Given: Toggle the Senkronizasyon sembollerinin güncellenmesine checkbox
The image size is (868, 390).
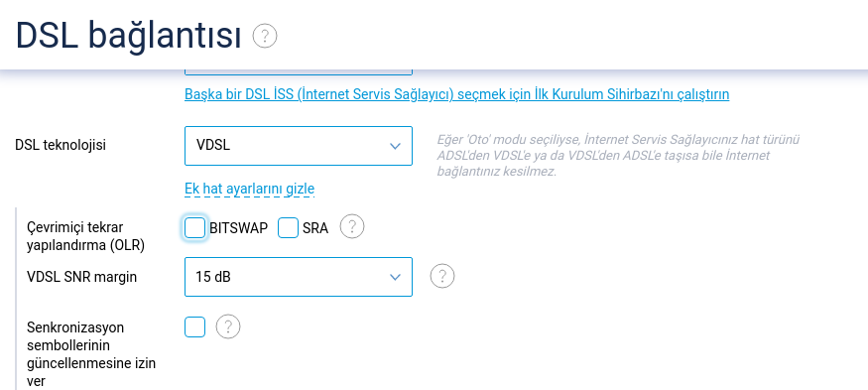Looking at the screenshot, I should 194,326.
